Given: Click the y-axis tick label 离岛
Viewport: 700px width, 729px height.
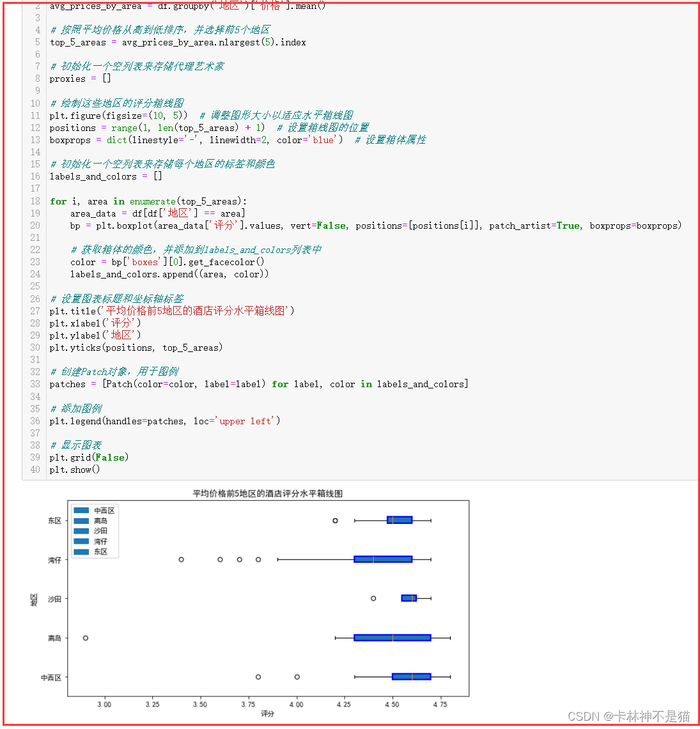Looking at the screenshot, I should 54,638.
